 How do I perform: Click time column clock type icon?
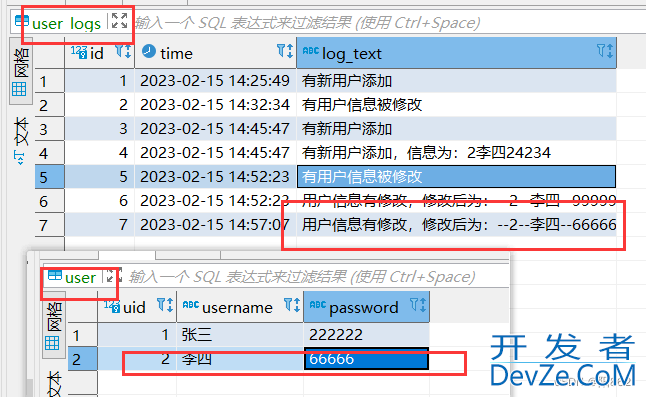pyautogui.click(x=149, y=51)
